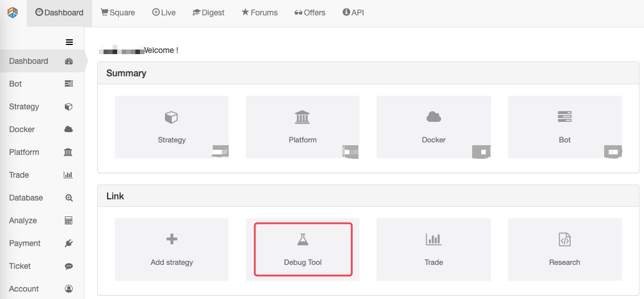The height and width of the screenshot is (299, 644).
Task: Click the Bot sidebar icon
Action: tap(69, 84)
